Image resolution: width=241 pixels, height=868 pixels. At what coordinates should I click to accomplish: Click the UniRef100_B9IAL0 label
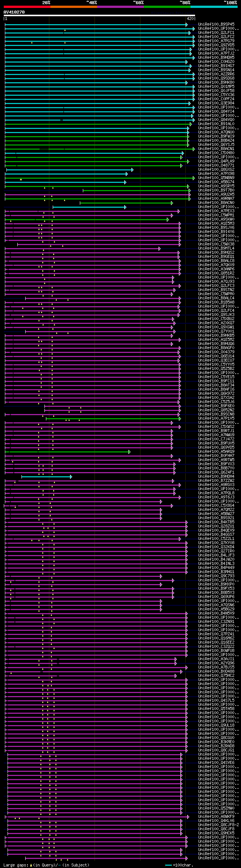click(x=217, y=124)
